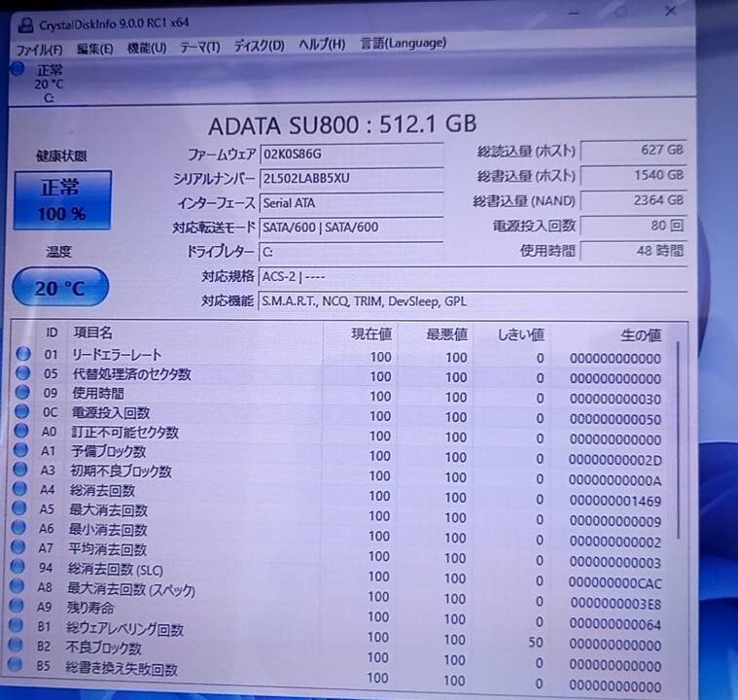The height and width of the screenshot is (700, 738).
Task: Click status circle of row B1 総ウェアレベリング回数
Action: [17, 624]
